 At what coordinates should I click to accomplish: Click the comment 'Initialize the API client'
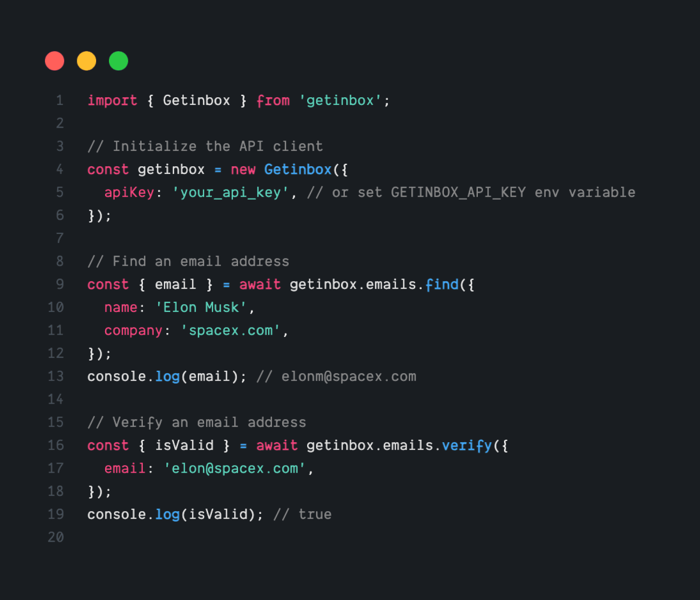[205, 147]
